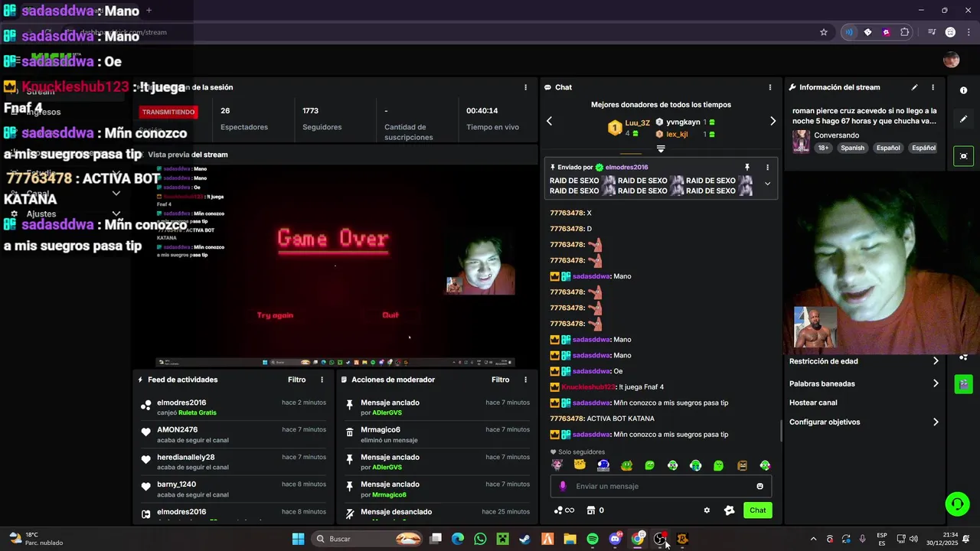Send message with green Chat button
The width and height of the screenshot is (980, 551).
coord(757,510)
